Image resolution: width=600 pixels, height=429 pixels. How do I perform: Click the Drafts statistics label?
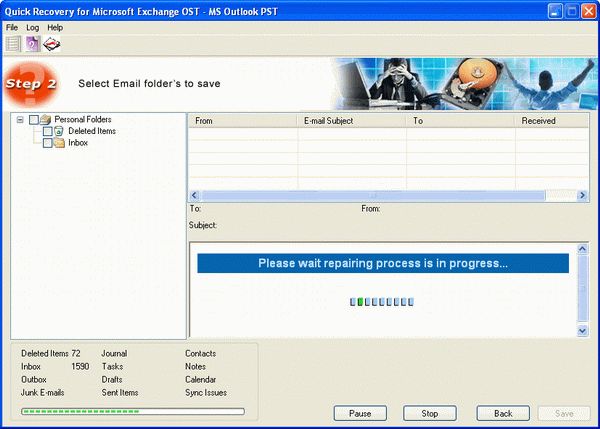point(112,380)
